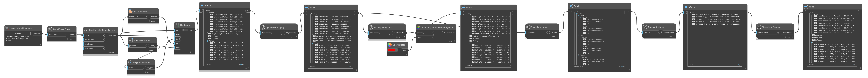The image size is (868, 78).
Task: Click the Surface row in the first Watch
Action: [215, 38]
